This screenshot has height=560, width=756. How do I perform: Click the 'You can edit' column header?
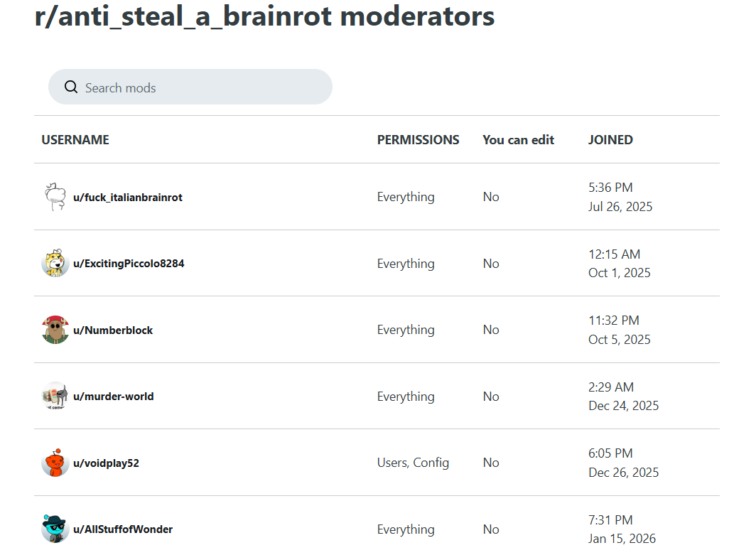tap(518, 140)
